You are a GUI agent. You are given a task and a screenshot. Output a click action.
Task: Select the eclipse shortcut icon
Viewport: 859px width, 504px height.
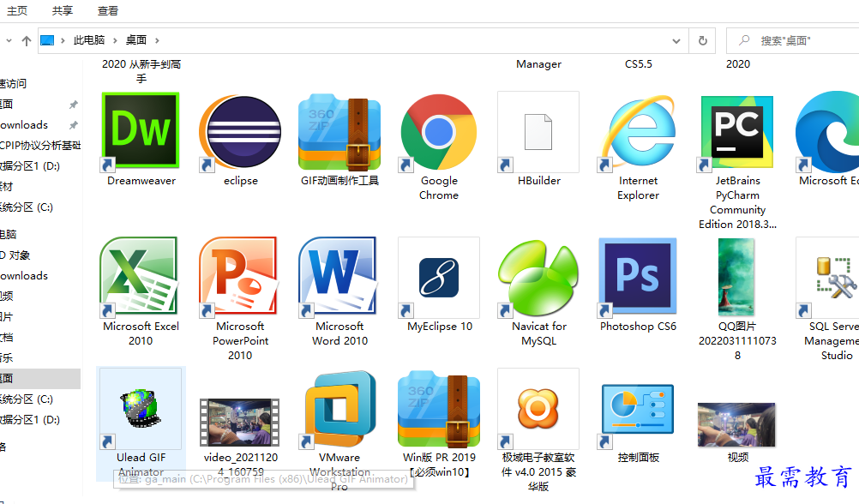pos(241,132)
